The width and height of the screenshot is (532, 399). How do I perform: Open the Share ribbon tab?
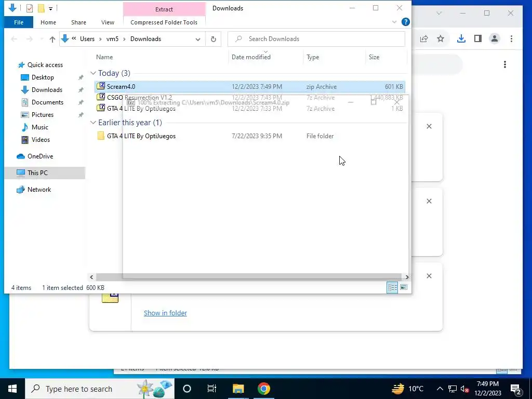click(78, 22)
